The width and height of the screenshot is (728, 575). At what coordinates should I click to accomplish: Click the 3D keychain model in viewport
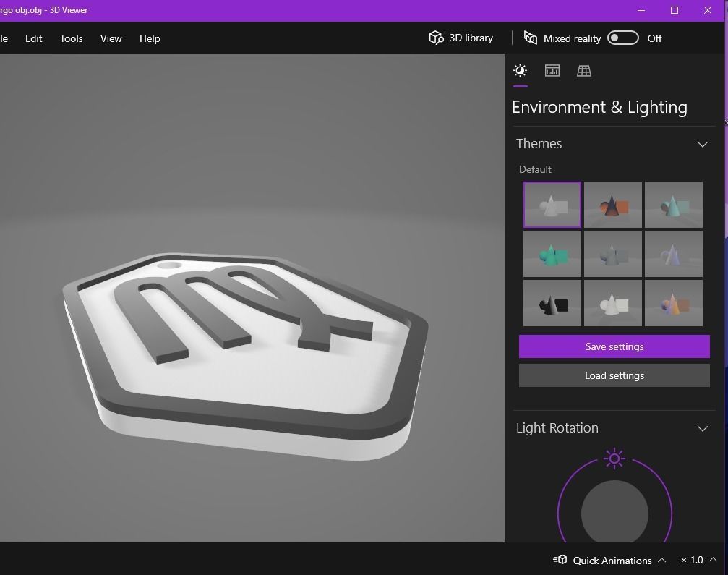tap(245, 355)
